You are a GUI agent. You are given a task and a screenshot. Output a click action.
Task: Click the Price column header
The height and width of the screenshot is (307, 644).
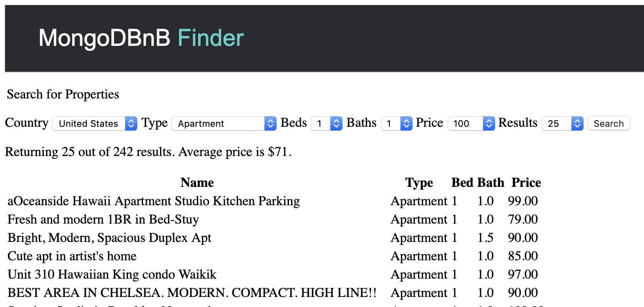pyautogui.click(x=526, y=183)
